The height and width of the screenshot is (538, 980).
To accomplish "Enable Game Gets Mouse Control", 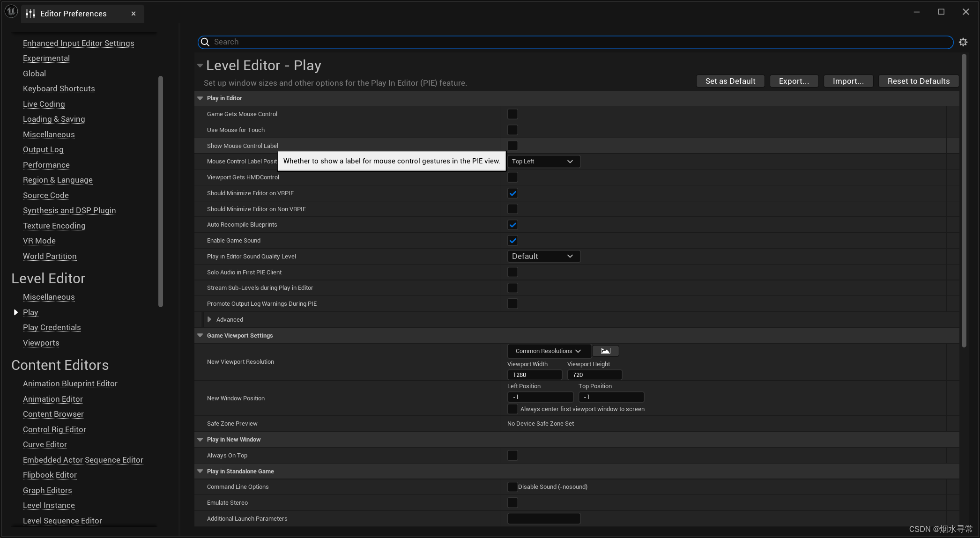I will click(x=512, y=114).
